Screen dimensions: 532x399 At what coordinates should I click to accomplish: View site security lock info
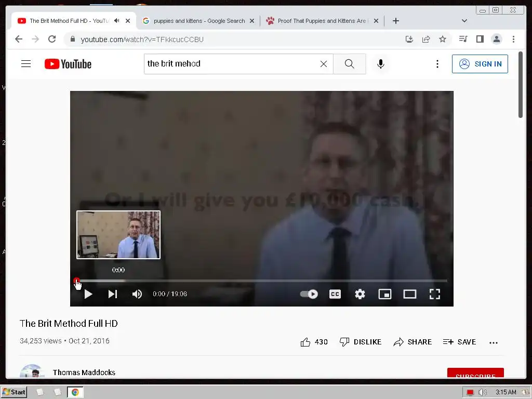pos(73,39)
